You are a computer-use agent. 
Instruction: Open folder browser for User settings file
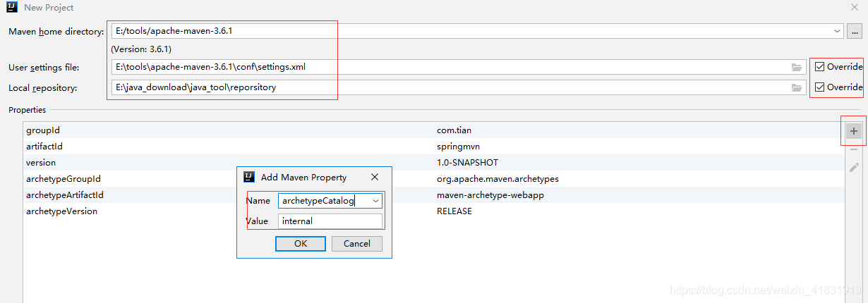pyautogui.click(x=797, y=68)
